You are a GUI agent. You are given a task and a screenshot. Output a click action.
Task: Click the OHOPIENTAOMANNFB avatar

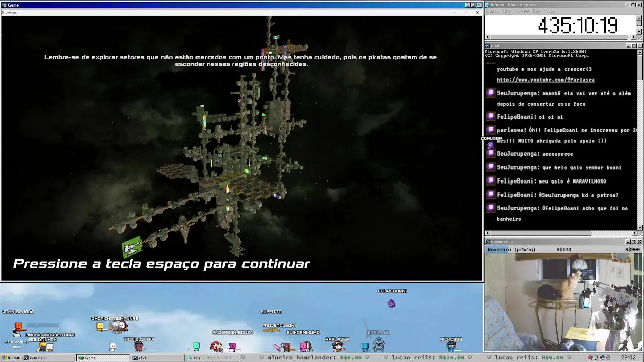[119, 327]
